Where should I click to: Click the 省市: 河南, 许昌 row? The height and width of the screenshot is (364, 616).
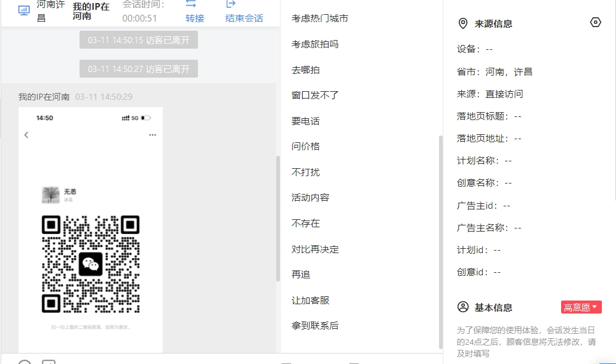pyautogui.click(x=495, y=72)
